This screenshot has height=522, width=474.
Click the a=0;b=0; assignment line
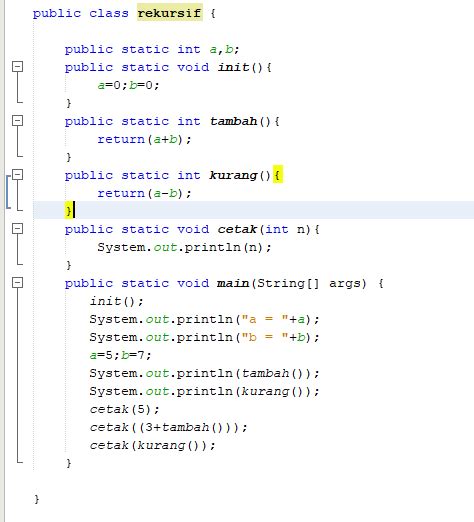[128, 85]
